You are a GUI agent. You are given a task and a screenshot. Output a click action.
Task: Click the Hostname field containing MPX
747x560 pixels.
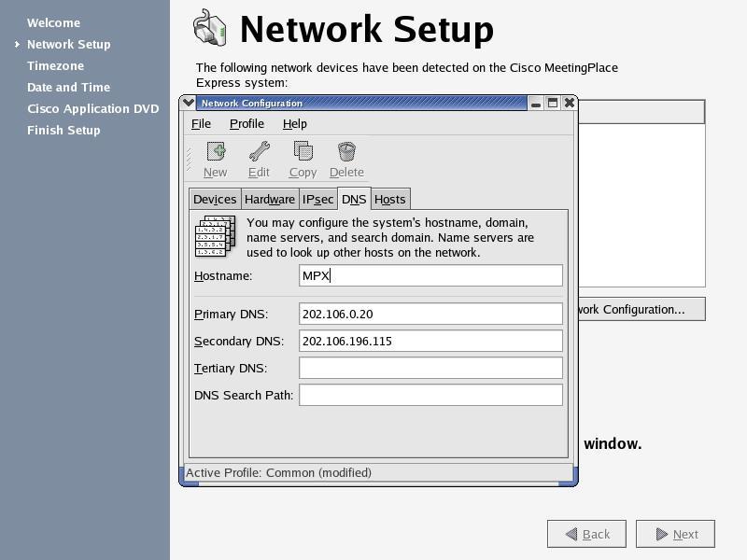tap(430, 275)
